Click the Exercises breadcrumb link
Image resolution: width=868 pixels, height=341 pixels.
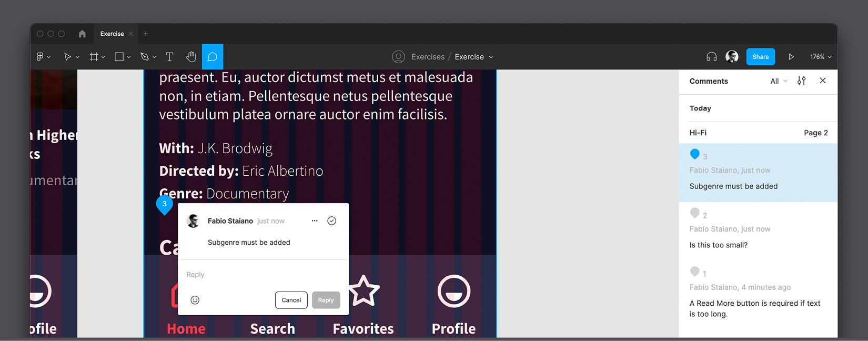(428, 57)
